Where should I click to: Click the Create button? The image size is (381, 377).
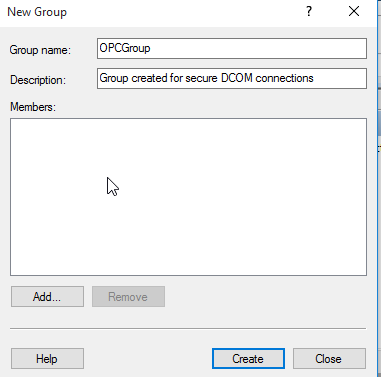[x=248, y=359]
